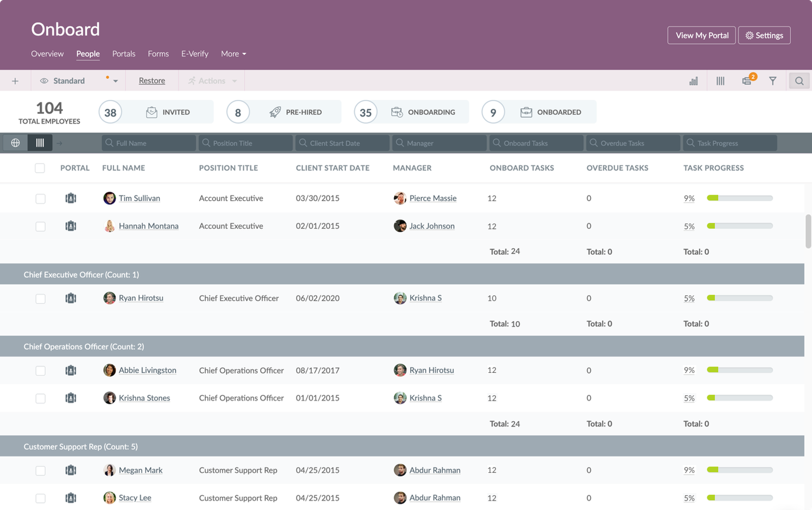Click the filter funnel icon
Screen dimensions: 812x510
[773, 81]
